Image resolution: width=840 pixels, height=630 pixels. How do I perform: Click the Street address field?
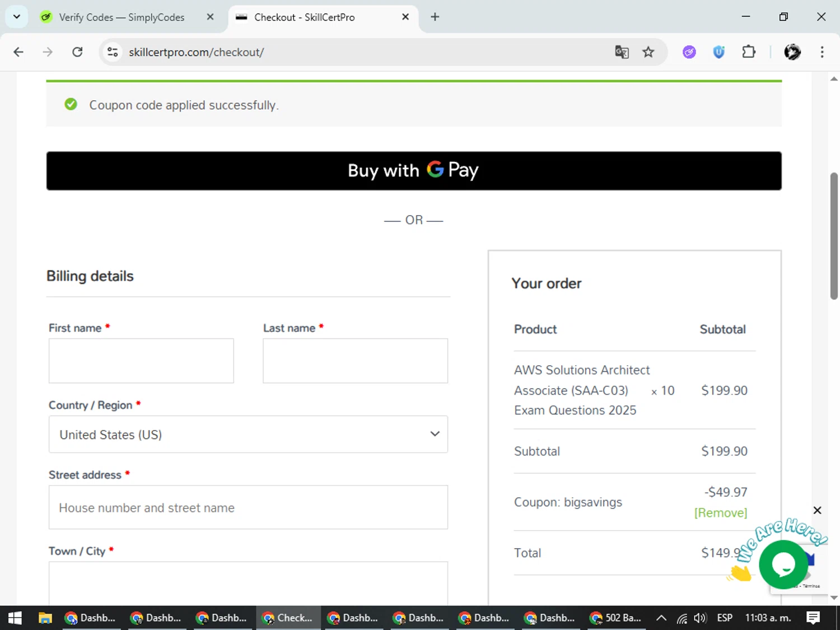pyautogui.click(x=248, y=507)
